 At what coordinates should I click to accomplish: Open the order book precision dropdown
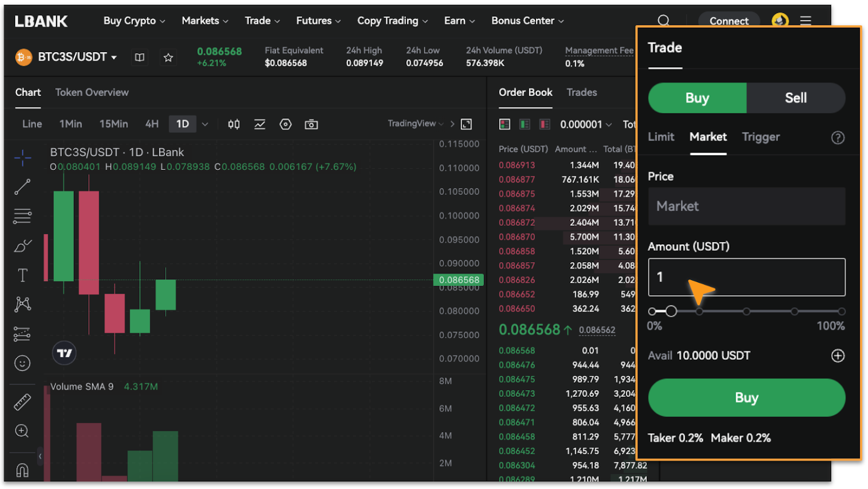(586, 124)
